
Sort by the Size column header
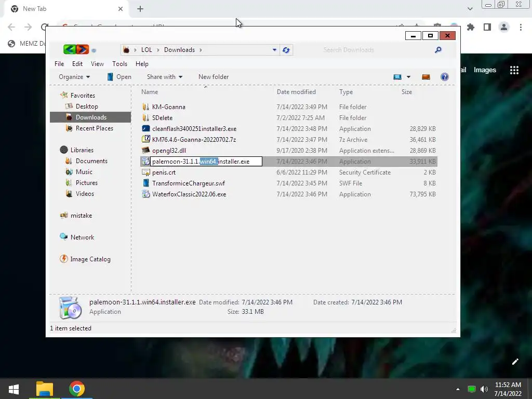[x=407, y=92]
